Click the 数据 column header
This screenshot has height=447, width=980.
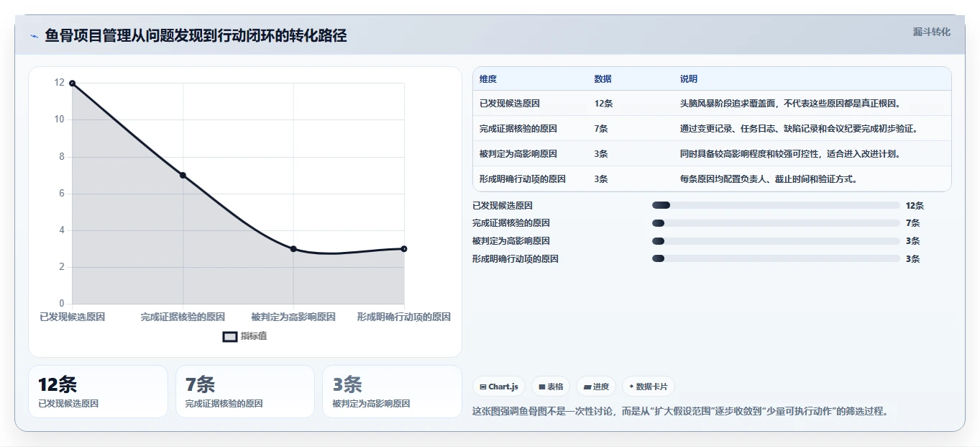pyautogui.click(x=603, y=79)
